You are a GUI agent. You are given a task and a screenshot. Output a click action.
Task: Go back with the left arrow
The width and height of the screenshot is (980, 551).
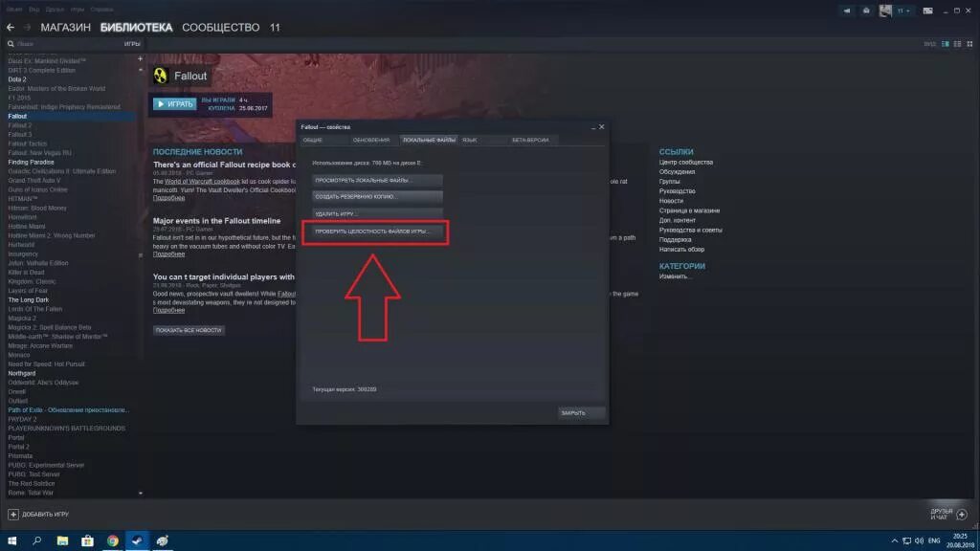10,28
